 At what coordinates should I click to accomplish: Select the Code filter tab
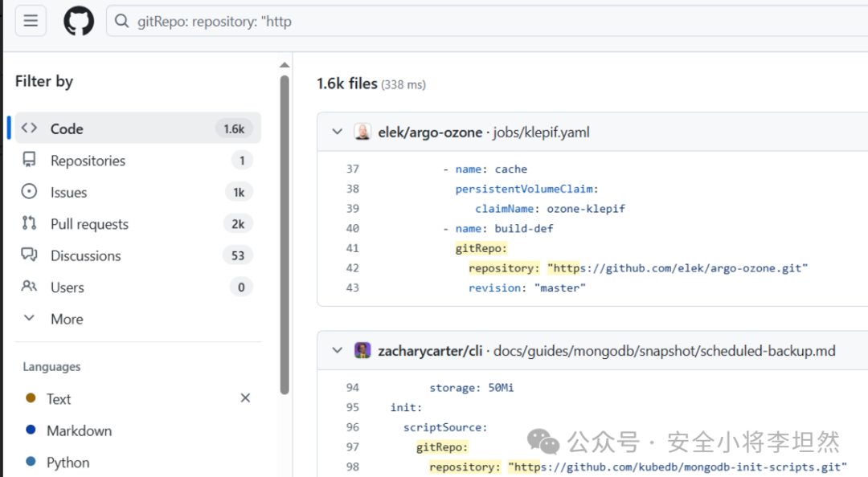(x=138, y=128)
